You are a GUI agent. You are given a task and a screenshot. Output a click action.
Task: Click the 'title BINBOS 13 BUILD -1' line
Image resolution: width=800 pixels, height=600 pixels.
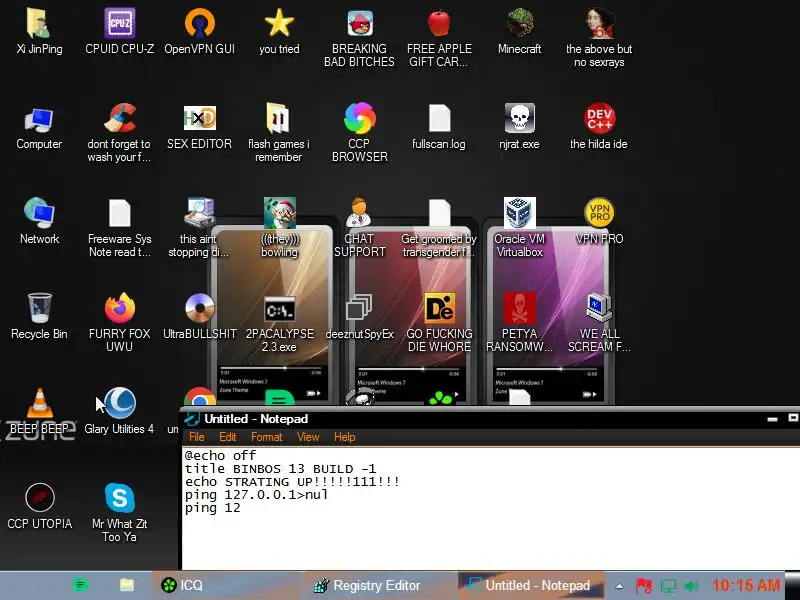tap(280, 468)
